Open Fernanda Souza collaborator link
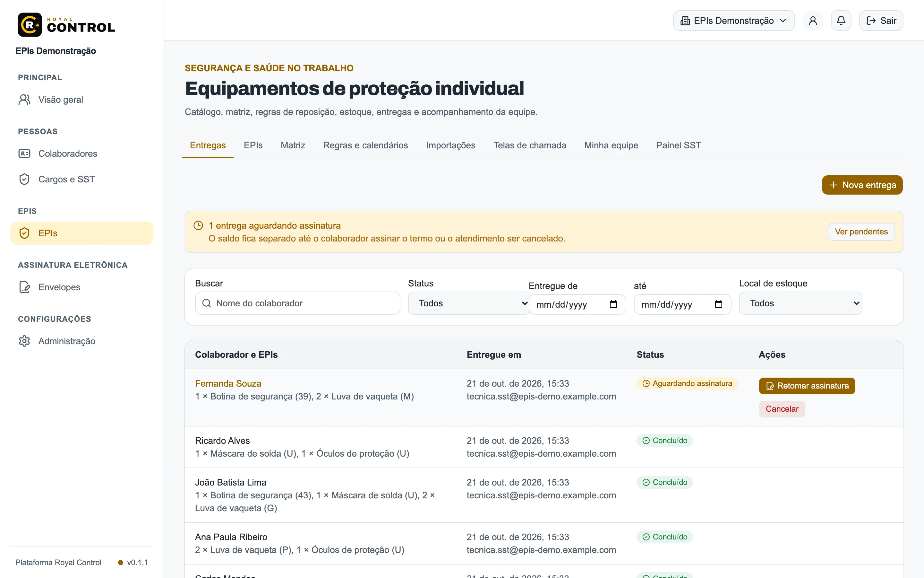This screenshot has height=578, width=924. coord(228,383)
